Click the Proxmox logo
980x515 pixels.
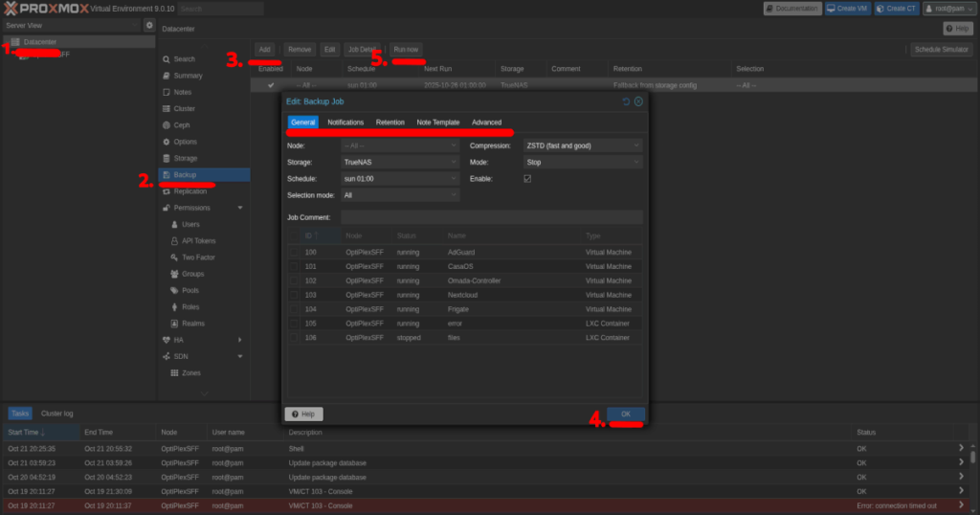point(46,9)
